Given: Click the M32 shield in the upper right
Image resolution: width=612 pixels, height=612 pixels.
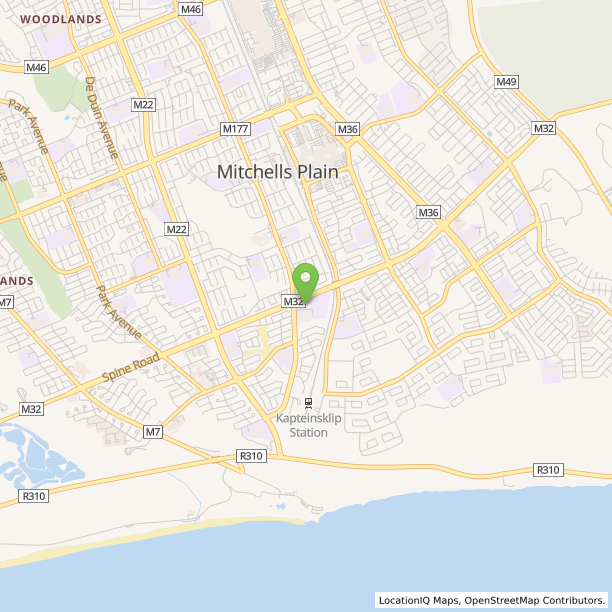Looking at the screenshot, I should pyautogui.click(x=543, y=128).
